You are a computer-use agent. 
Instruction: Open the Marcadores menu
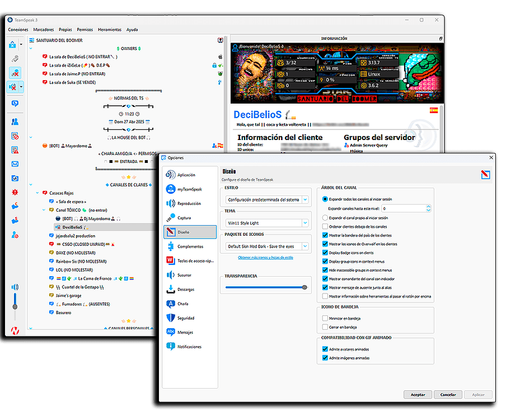[x=43, y=29]
